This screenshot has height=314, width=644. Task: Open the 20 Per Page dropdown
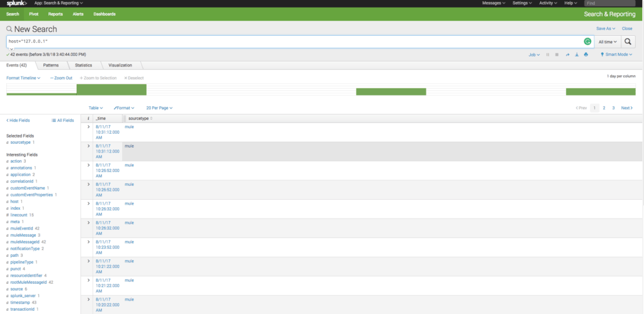pos(158,108)
